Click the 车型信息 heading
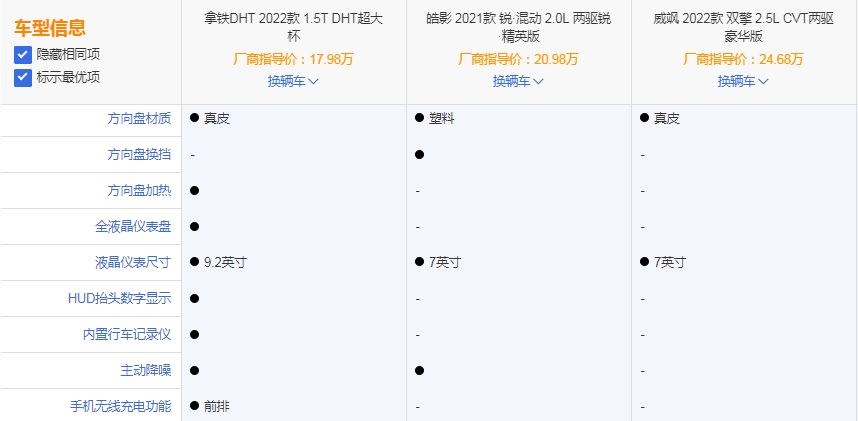858x421 pixels. click(50, 28)
